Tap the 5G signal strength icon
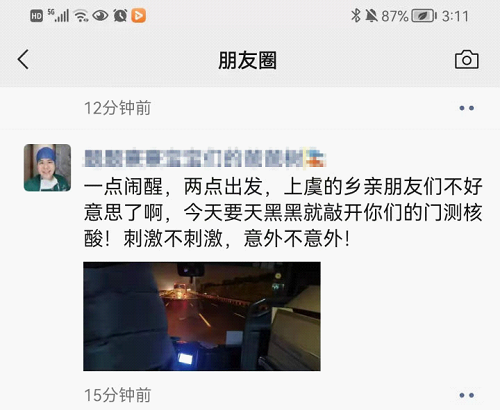This screenshot has height=410, width=500. 58,16
